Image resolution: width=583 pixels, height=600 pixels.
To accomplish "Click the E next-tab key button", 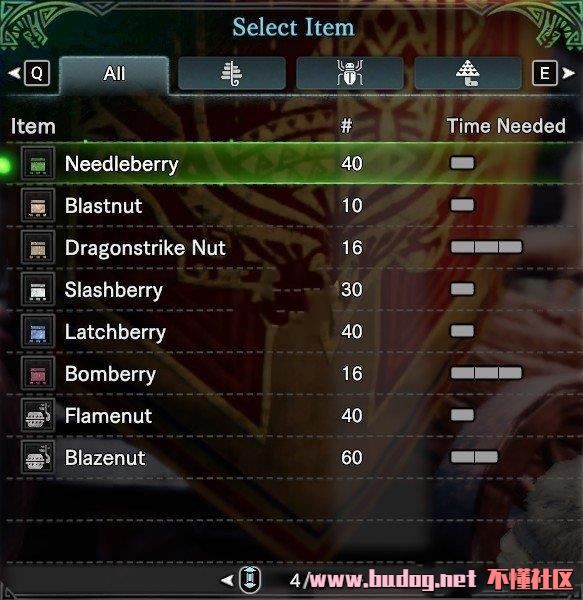I will pyautogui.click(x=545, y=73).
